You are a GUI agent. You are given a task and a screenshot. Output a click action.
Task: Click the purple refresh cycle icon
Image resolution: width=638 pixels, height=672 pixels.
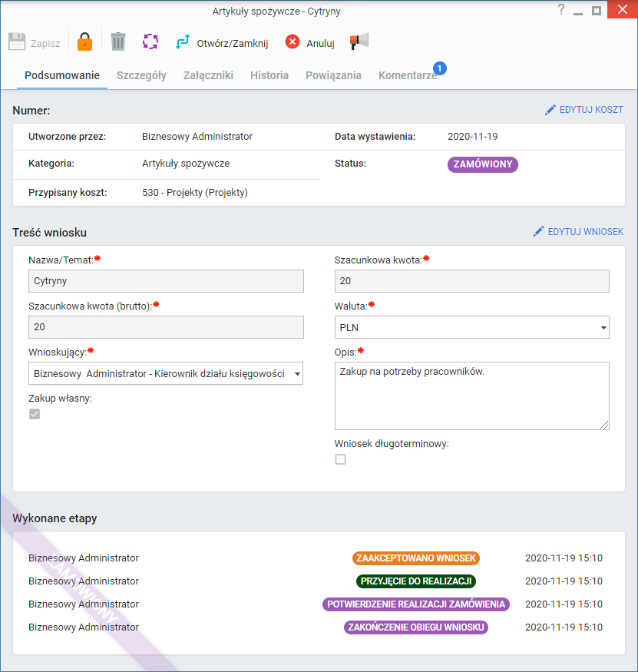pyautogui.click(x=150, y=41)
